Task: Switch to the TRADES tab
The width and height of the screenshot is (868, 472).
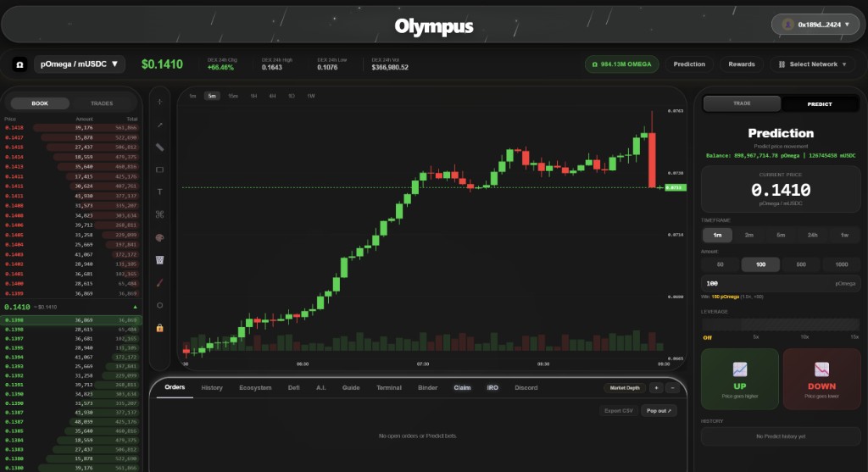Action: coord(102,103)
